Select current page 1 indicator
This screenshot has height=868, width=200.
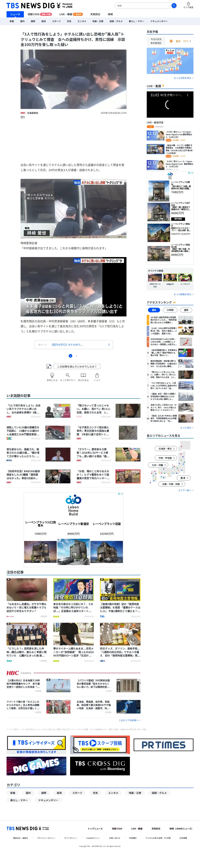pos(70,356)
